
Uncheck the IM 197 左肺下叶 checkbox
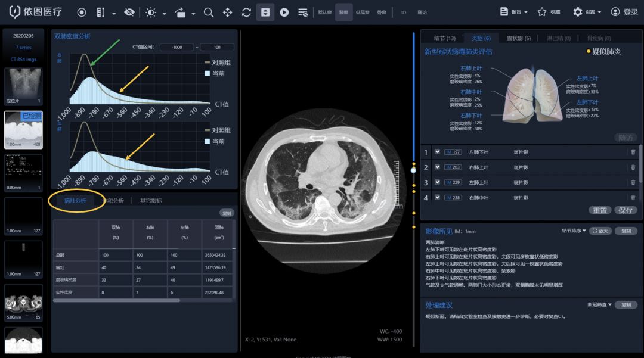point(438,152)
